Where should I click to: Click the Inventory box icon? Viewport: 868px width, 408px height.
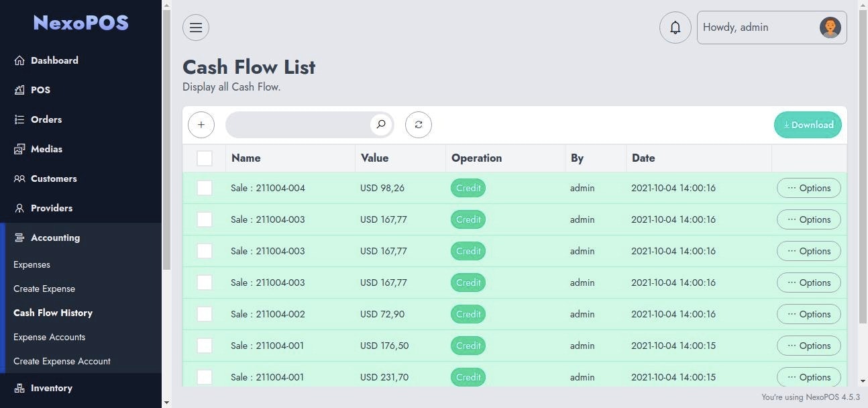(20, 388)
